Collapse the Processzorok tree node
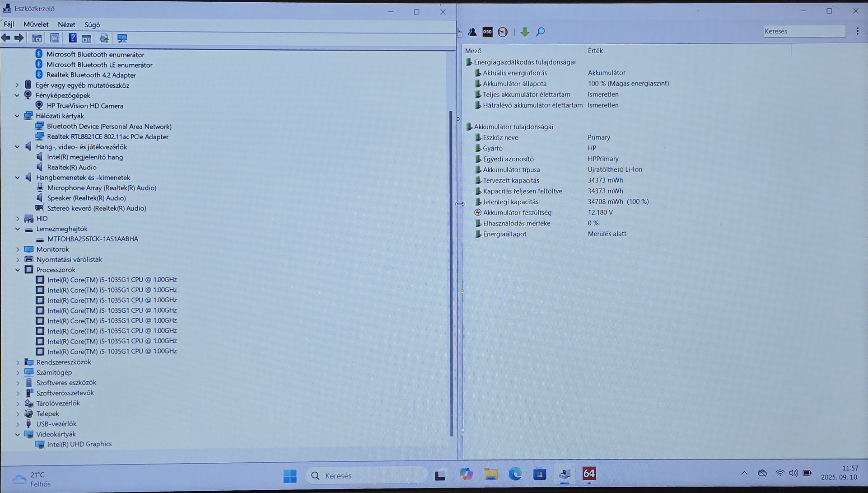 (x=18, y=270)
